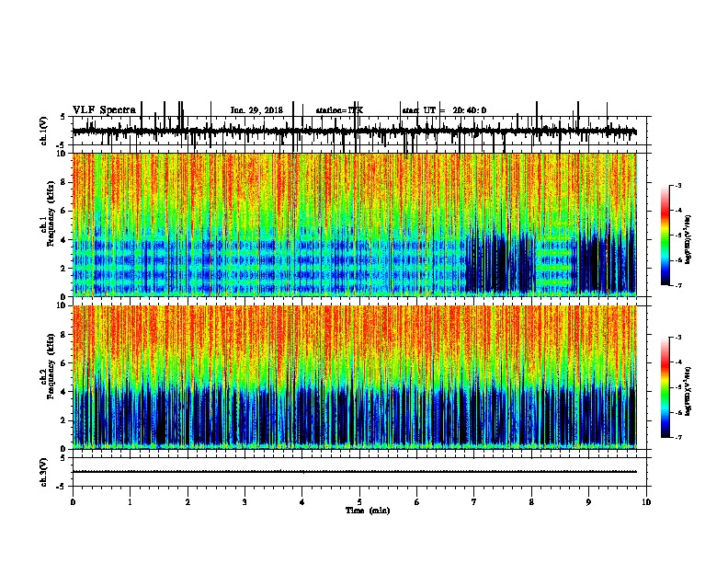Click the time axis tick label "5"
This screenshot has height=563, width=728.
tap(359, 502)
